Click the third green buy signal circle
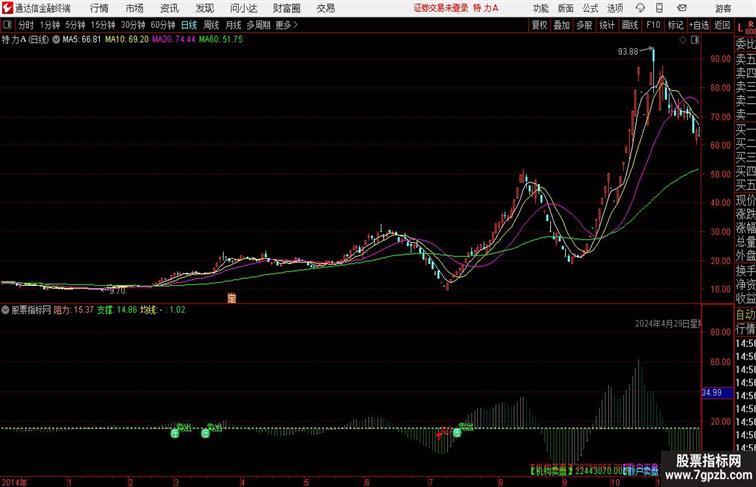756x487 pixels. click(457, 433)
